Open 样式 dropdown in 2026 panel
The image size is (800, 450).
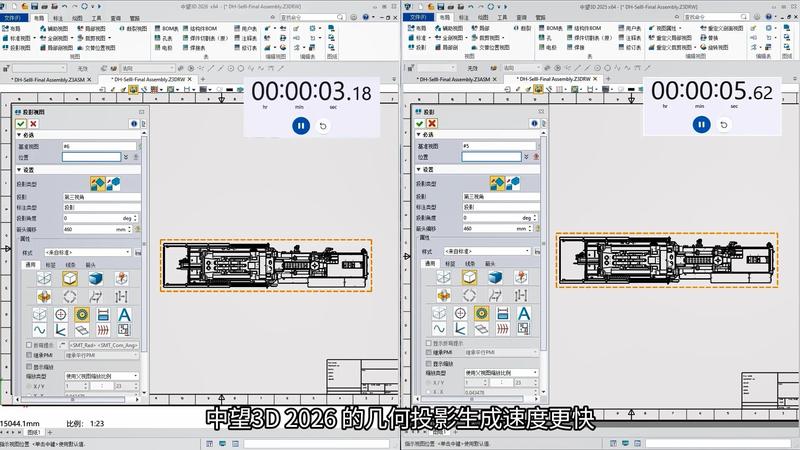tap(88, 253)
